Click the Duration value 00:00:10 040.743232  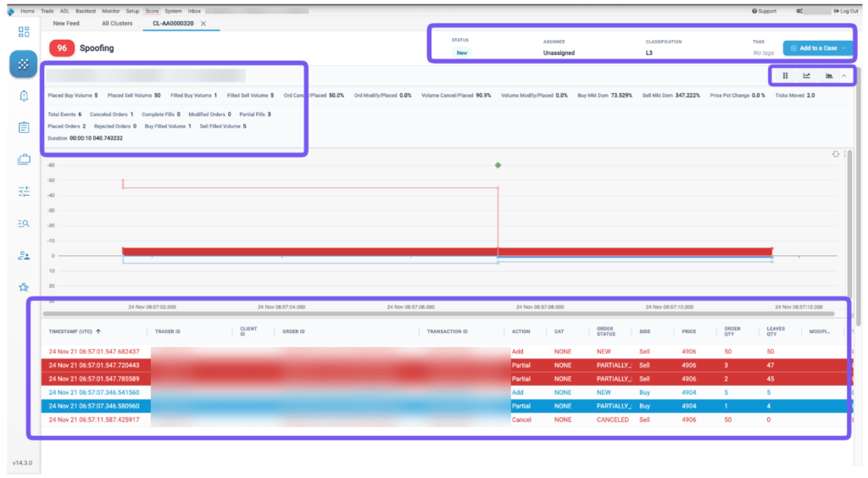point(96,138)
